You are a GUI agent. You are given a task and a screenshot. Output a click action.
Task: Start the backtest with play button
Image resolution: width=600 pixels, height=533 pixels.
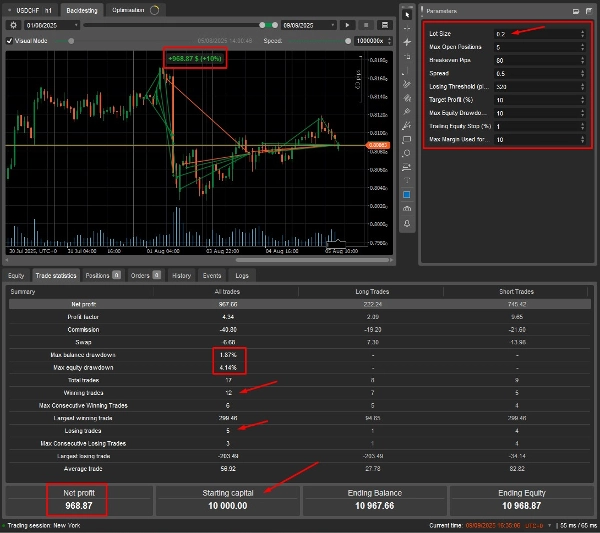347,25
